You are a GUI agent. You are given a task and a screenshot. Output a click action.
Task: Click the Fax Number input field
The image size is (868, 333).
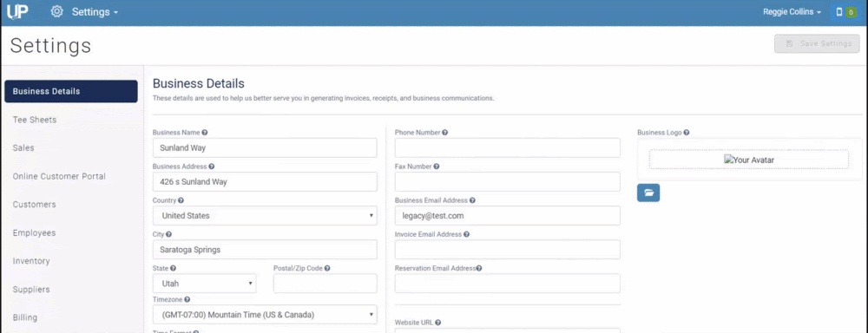point(508,181)
